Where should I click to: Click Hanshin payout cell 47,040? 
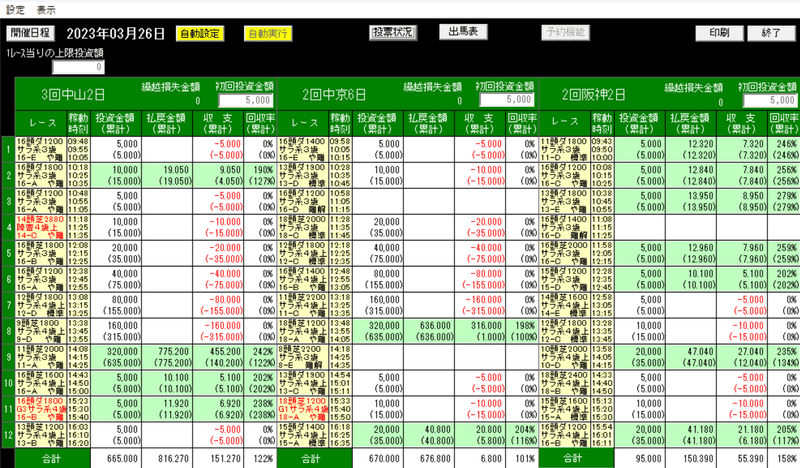tap(691, 357)
